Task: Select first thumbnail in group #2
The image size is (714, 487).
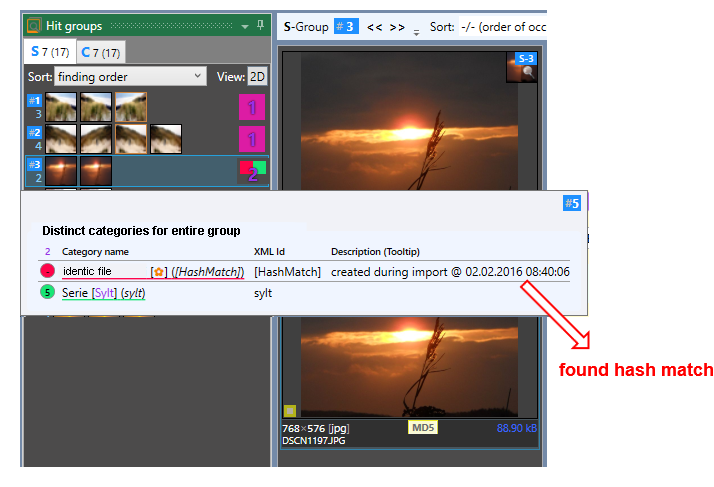Action: coord(61,139)
